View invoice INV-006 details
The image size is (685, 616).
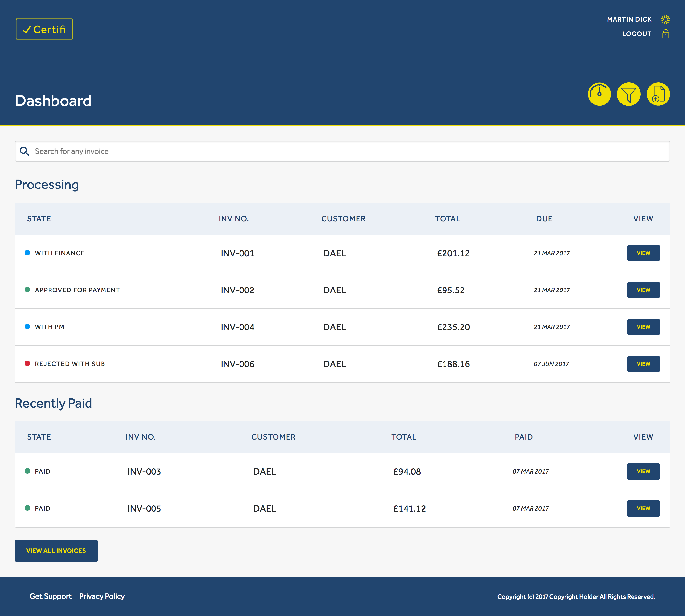click(643, 363)
